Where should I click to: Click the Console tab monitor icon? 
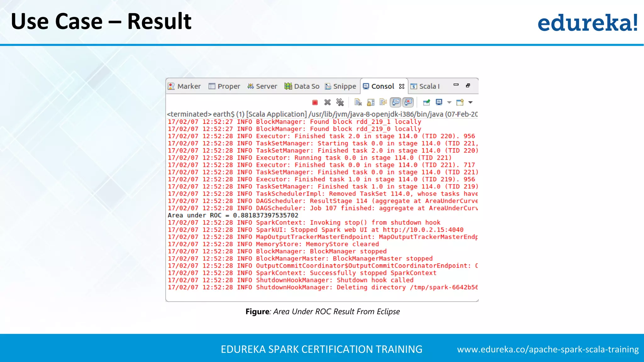click(x=366, y=86)
